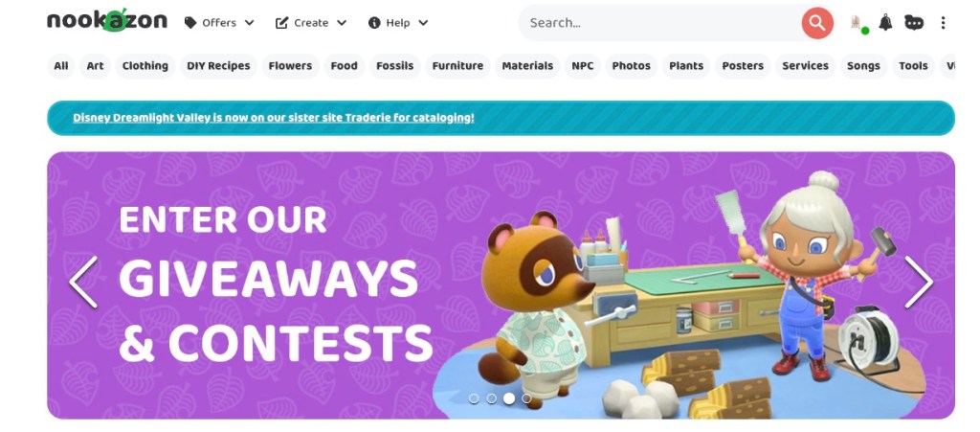Image resolution: width=980 pixels, height=432 pixels.
Task: Select the second carousel dot
Action: tap(491, 398)
